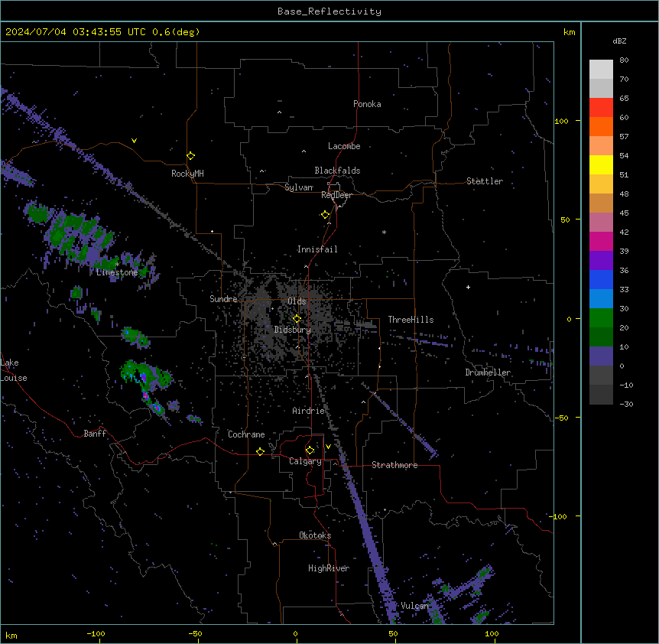Viewport: 659px width, 644px height.
Task: Click the Banff label
Action: (x=95, y=434)
